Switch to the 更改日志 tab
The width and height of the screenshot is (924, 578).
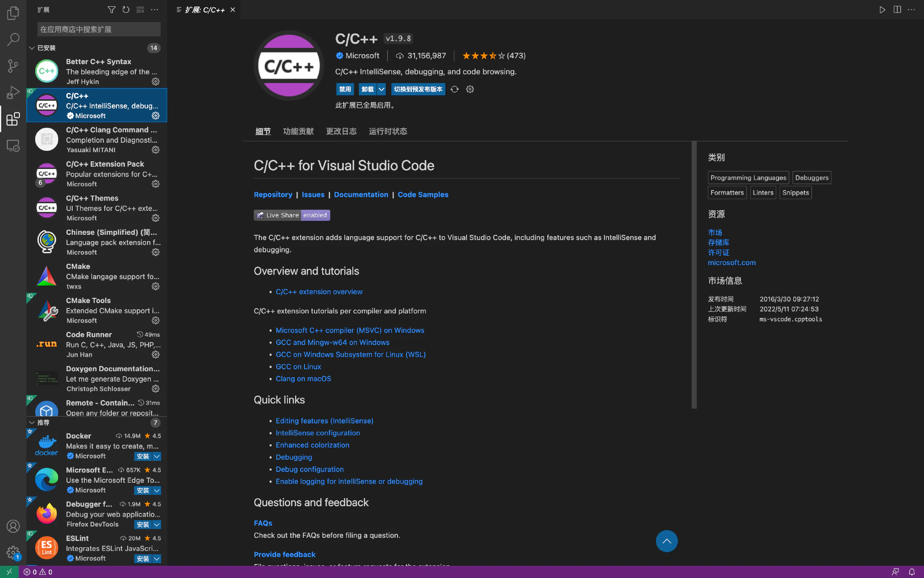click(341, 131)
